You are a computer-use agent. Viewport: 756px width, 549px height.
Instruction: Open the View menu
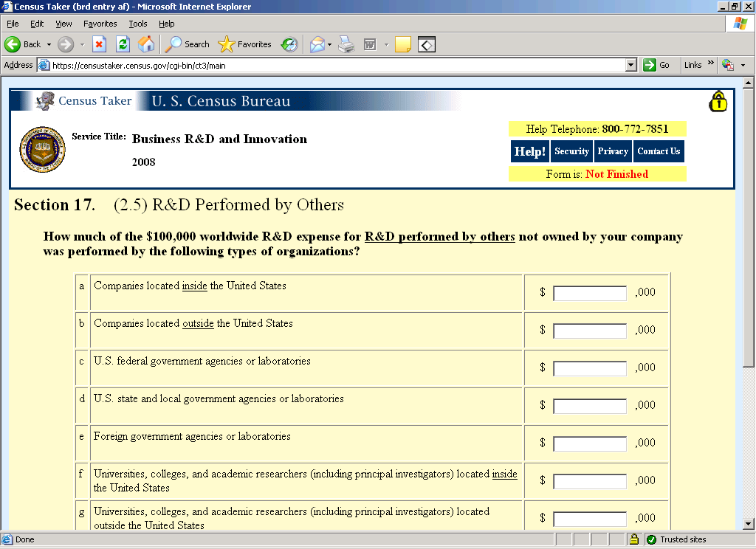64,24
